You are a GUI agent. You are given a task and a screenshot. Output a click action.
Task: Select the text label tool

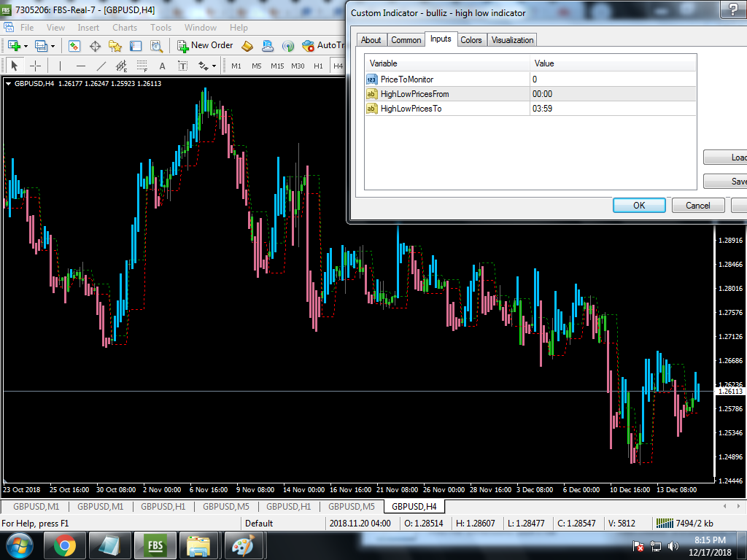[183, 66]
